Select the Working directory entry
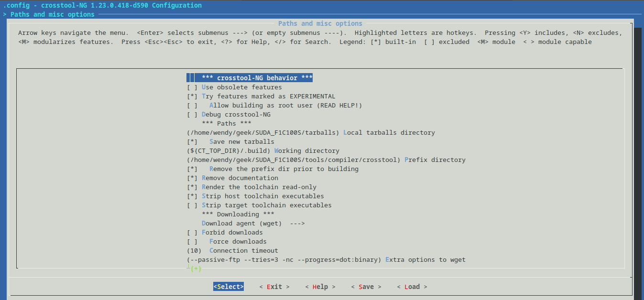Image resolution: width=644 pixels, height=300 pixels. (x=263, y=150)
